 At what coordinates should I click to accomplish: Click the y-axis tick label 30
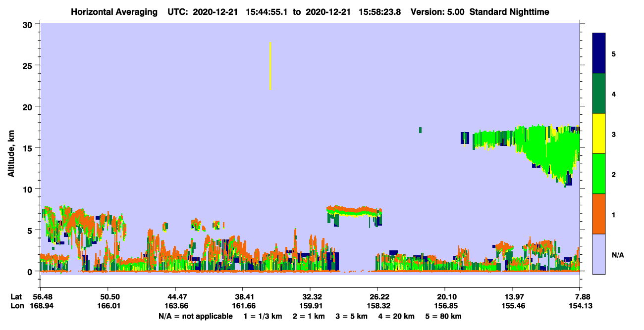point(28,24)
